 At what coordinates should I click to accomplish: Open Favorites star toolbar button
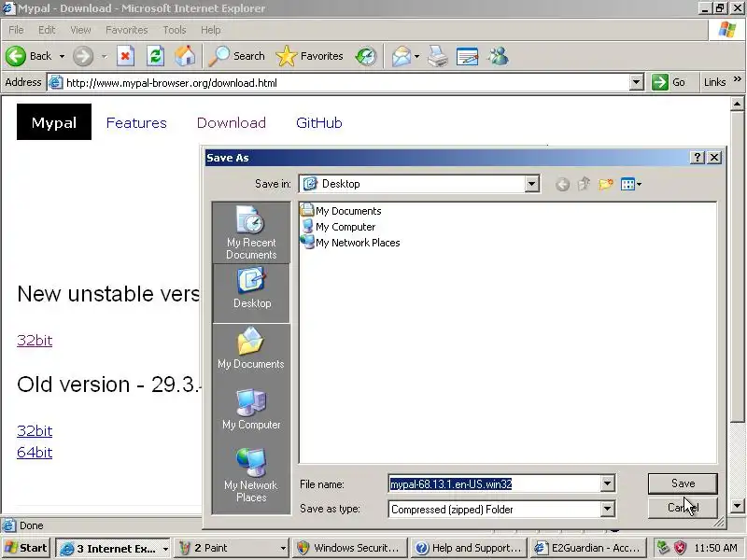[x=310, y=56]
